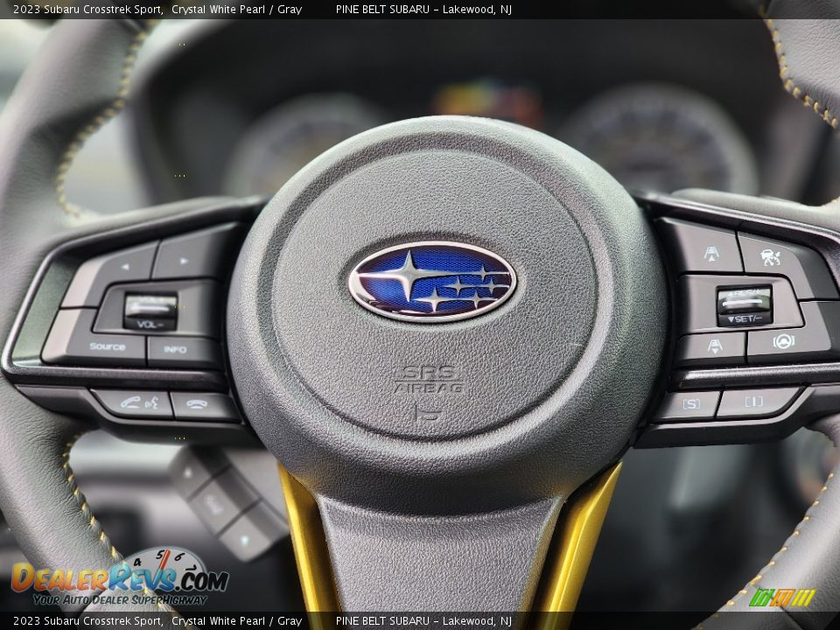Click top caption '2023 Subaru Crosstrek Sport'
The image size is (840, 630).
point(88,9)
